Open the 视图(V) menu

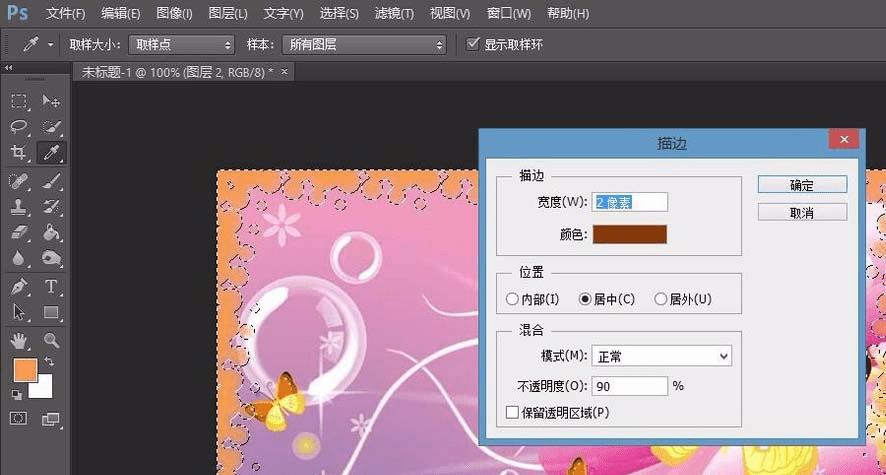(450, 13)
